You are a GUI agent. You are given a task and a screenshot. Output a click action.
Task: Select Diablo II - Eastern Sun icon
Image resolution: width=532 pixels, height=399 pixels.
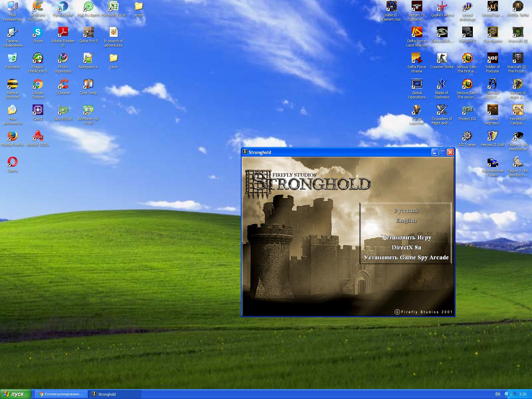(x=391, y=11)
